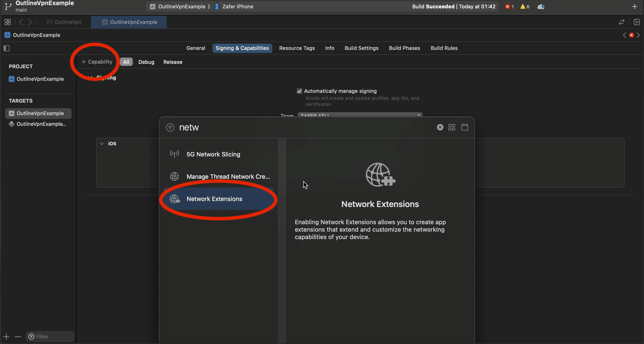Open the Signing & Capabilities tab

(x=242, y=48)
